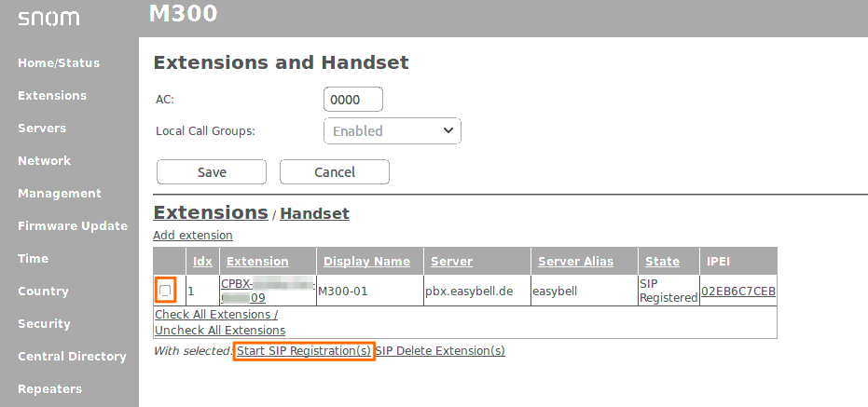Open the IPEI 02EB6C7CEB link
Screen dimensions: 868x407
click(737, 292)
